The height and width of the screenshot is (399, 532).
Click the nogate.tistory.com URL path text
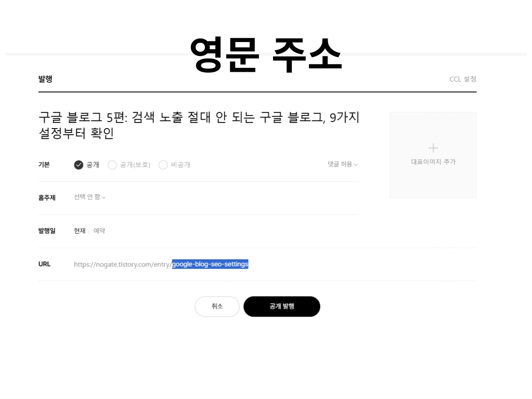[123, 264]
